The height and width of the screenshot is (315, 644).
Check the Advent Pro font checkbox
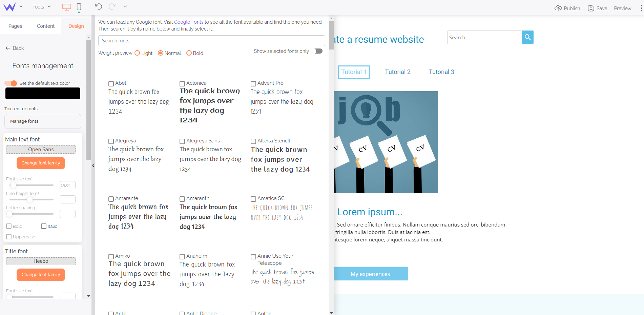point(253,84)
